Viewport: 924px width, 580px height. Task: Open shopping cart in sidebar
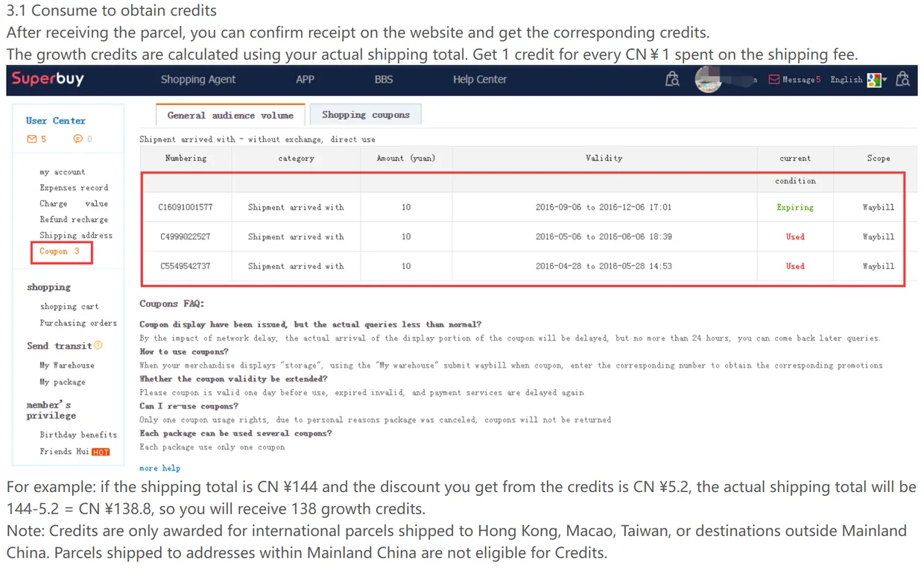[69, 306]
